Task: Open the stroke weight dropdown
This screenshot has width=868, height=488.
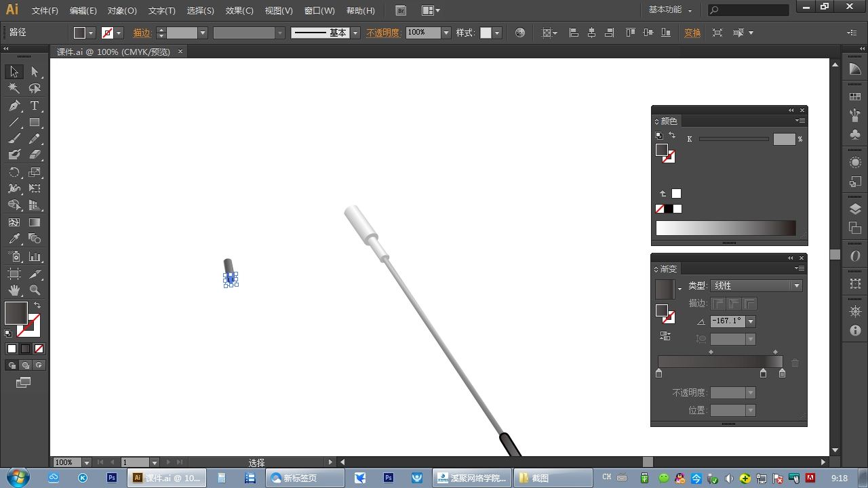Action: pos(202,33)
